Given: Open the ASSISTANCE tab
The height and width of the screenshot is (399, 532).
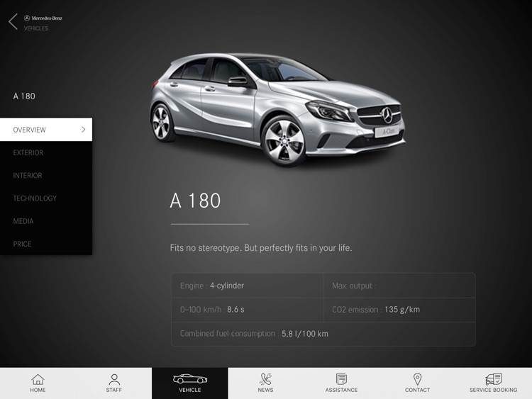Looking at the screenshot, I should pyautogui.click(x=342, y=383).
